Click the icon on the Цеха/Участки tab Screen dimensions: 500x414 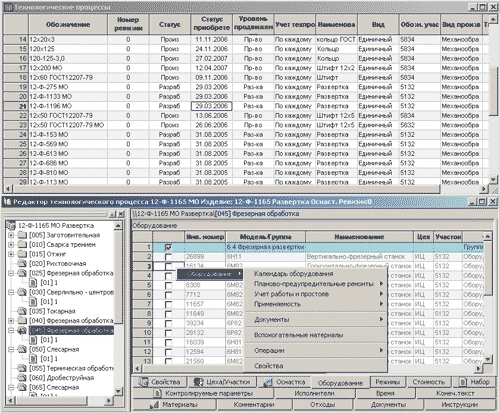point(199,382)
